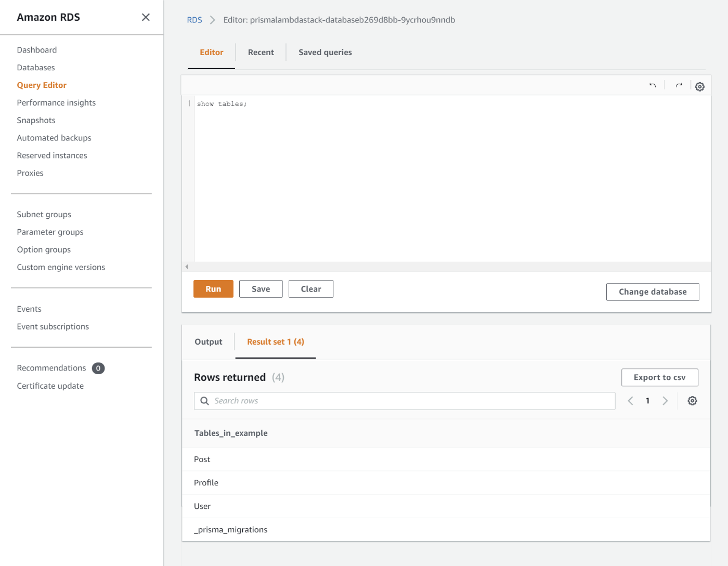Switch to the Output tab
Viewport: 728px width, 566px height.
pyautogui.click(x=209, y=342)
